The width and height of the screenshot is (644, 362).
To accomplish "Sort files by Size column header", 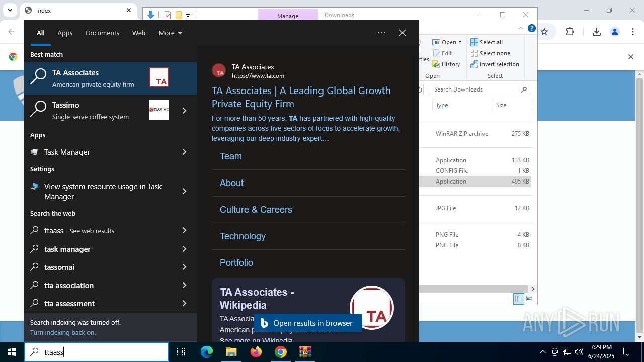I will coord(512,105).
